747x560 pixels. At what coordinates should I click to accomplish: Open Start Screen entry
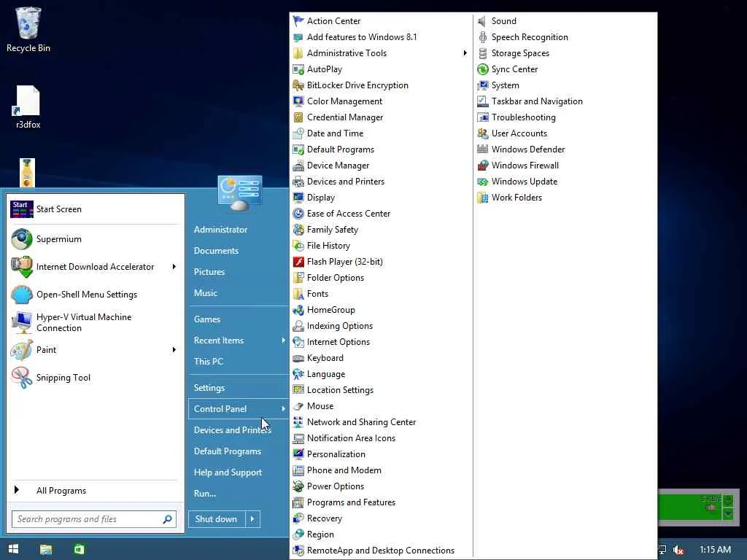coord(94,209)
